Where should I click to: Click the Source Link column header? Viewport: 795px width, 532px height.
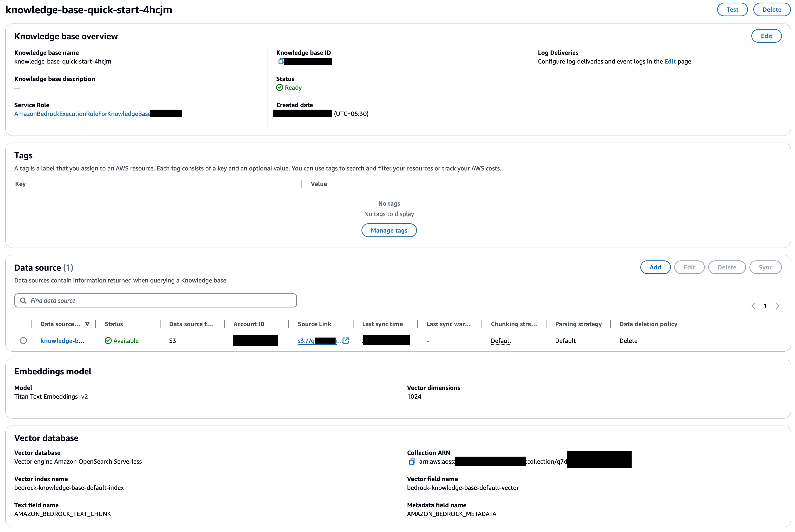click(314, 324)
